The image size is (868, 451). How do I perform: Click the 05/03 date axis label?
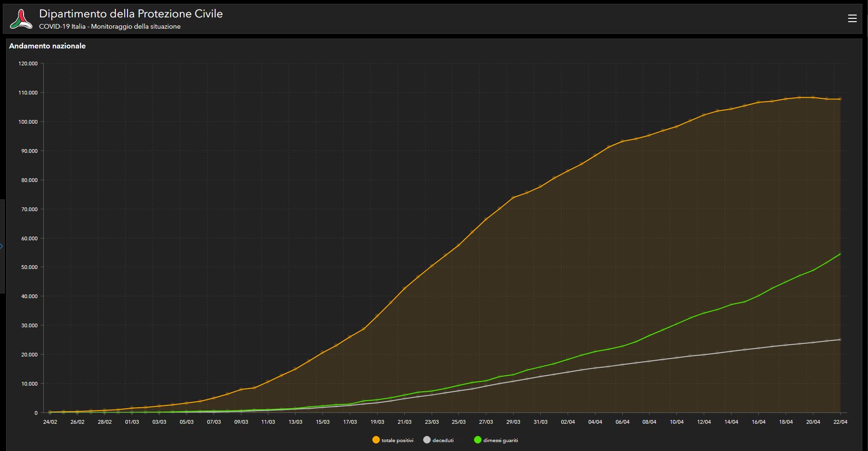point(187,422)
